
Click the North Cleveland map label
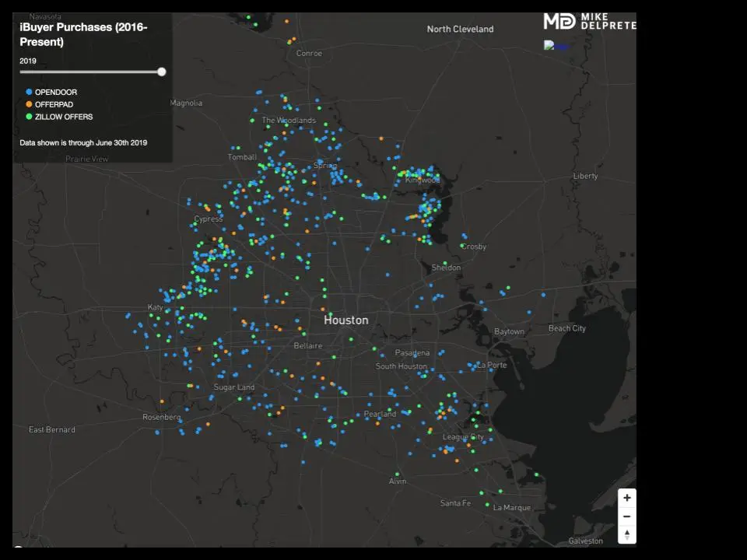pyautogui.click(x=460, y=29)
